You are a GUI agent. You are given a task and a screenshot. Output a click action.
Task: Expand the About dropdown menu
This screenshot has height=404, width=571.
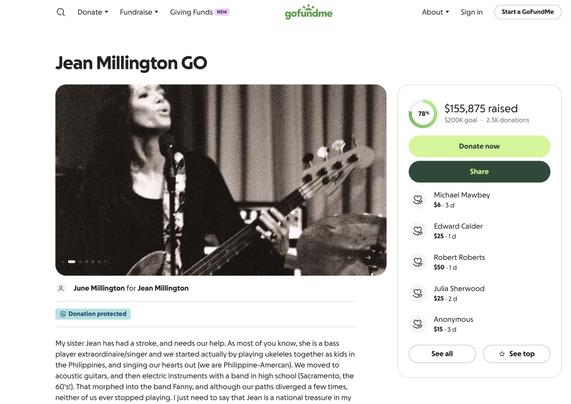pos(435,12)
